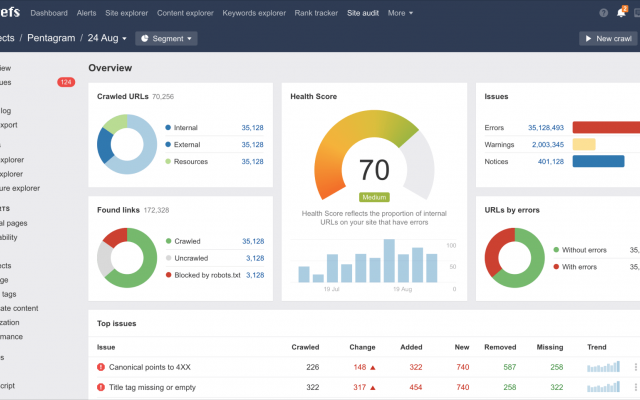Click the Medium health label badge
Image resolution: width=640 pixels, height=400 pixels.
(374, 198)
